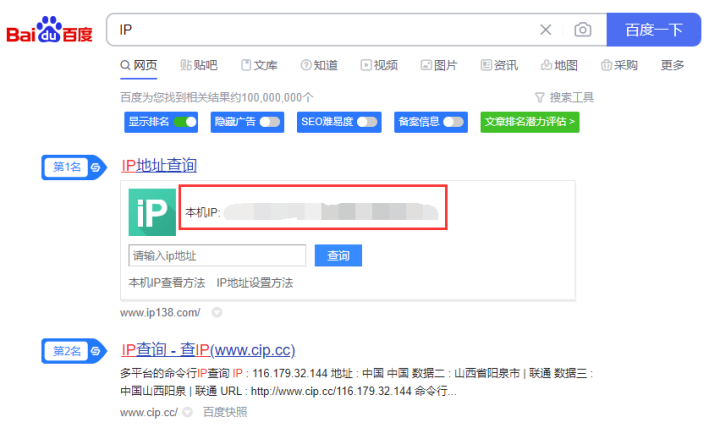720x428 pixels.
Task: Open camera image search icon
Action: (583, 30)
